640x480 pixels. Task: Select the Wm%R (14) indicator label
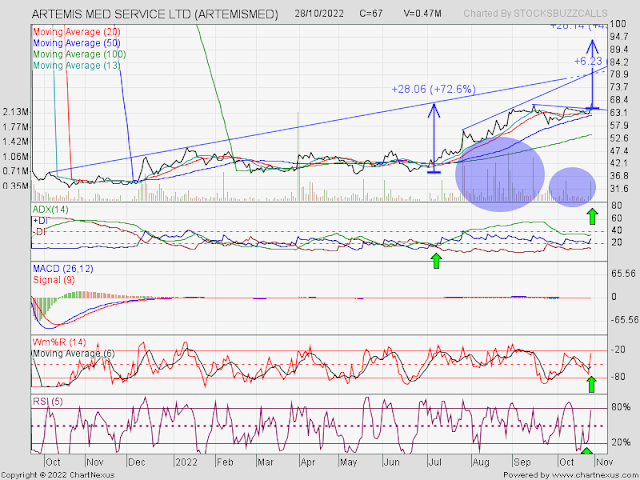pyautogui.click(x=59, y=342)
